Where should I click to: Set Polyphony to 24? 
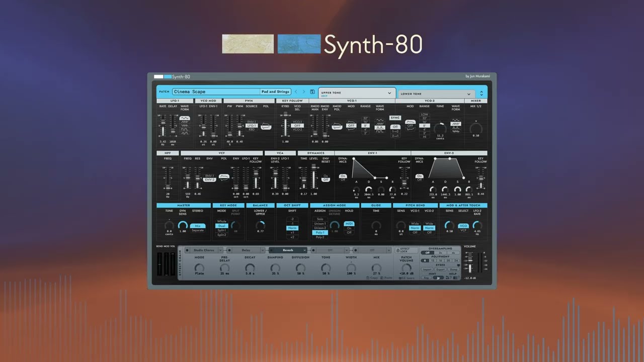click(456, 260)
